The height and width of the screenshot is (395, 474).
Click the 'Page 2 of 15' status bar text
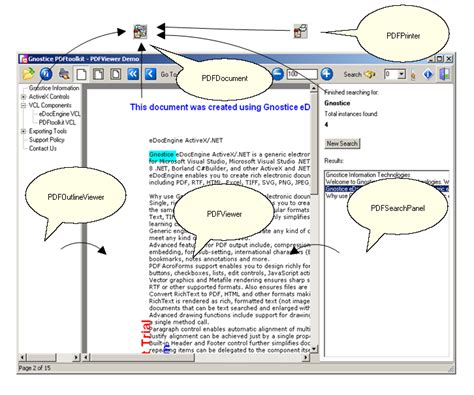(x=35, y=368)
